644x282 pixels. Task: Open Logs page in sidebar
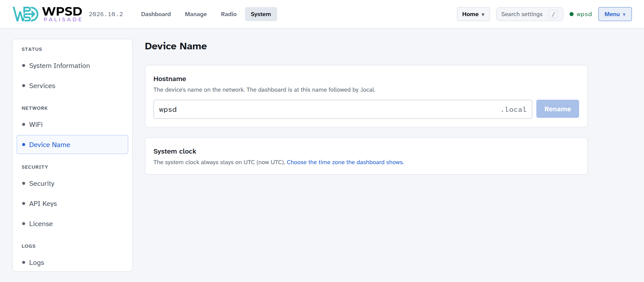tap(72, 263)
